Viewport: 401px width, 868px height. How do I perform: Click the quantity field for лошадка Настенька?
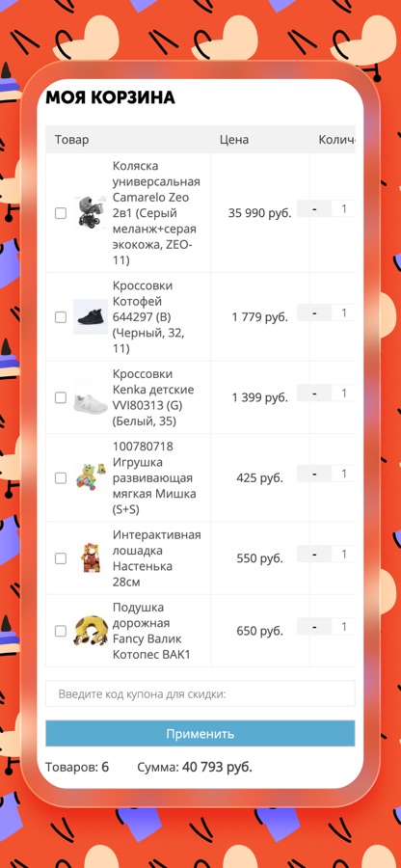343,555
